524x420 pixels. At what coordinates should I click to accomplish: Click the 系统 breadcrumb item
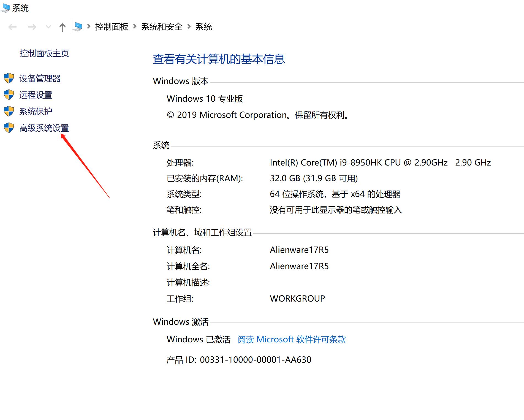(x=203, y=27)
